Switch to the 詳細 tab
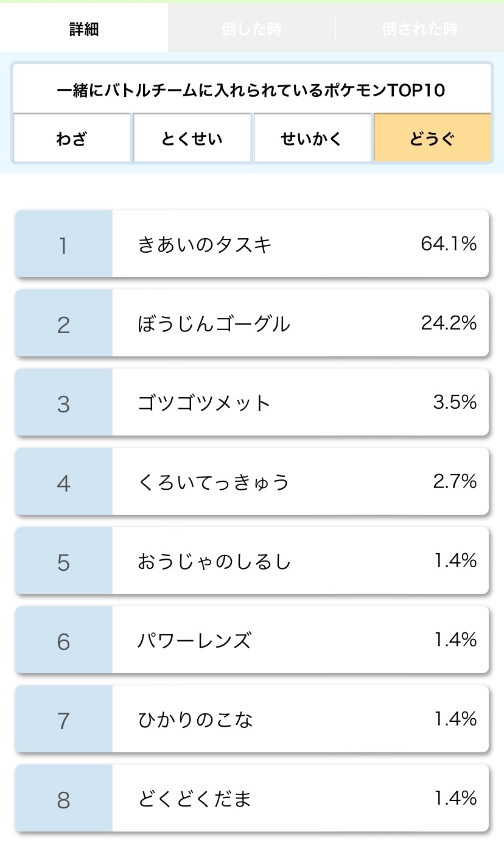This screenshot has height=851, width=504. pyautogui.click(x=84, y=29)
